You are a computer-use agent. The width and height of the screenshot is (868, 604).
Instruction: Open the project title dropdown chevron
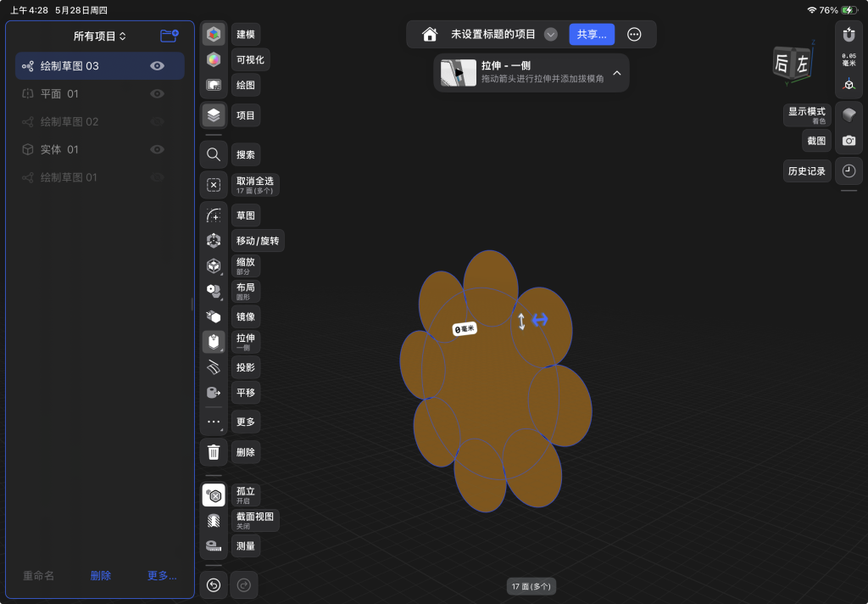point(551,34)
